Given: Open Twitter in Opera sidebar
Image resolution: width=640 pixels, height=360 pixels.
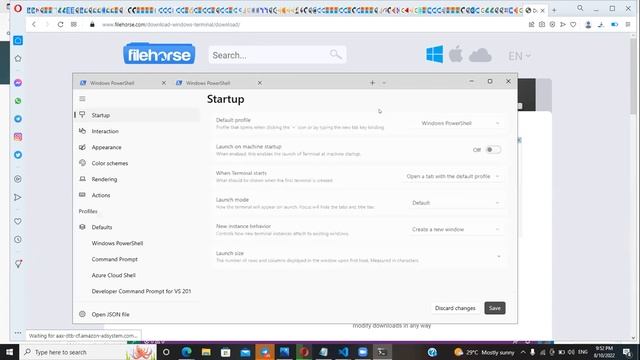Looking at the screenshot, I should [x=18, y=155].
